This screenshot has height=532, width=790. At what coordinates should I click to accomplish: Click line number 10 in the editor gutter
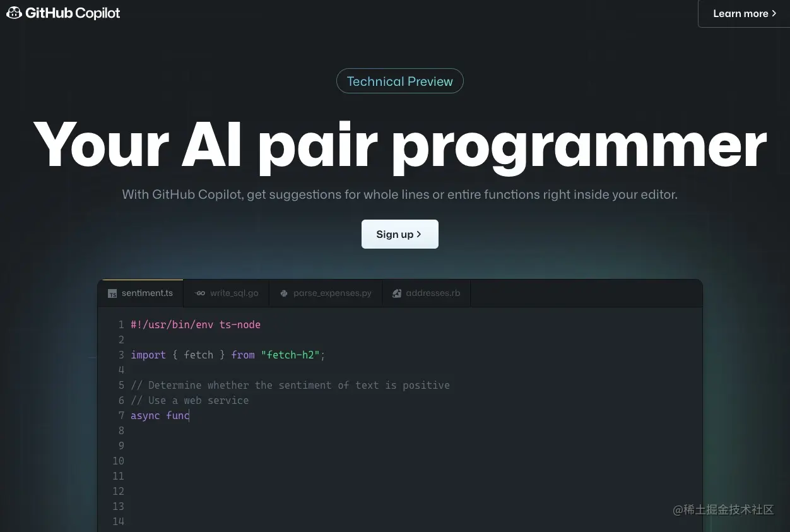118,461
